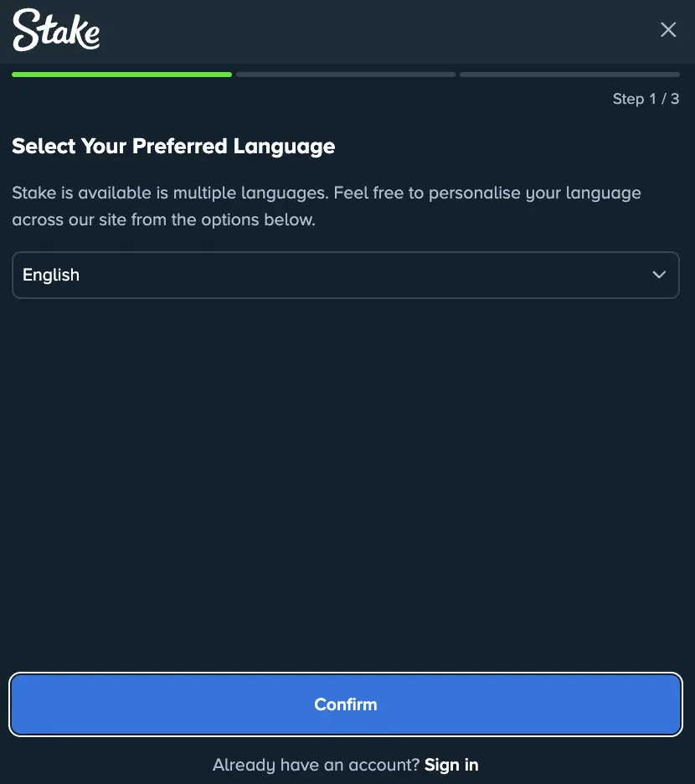Viewport: 695px width, 784px height.
Task: Click the green first progress segment
Action: [x=121, y=75]
